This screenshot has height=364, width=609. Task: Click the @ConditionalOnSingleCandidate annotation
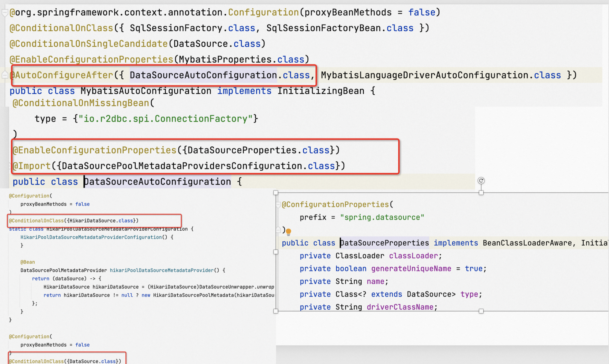[x=89, y=44]
